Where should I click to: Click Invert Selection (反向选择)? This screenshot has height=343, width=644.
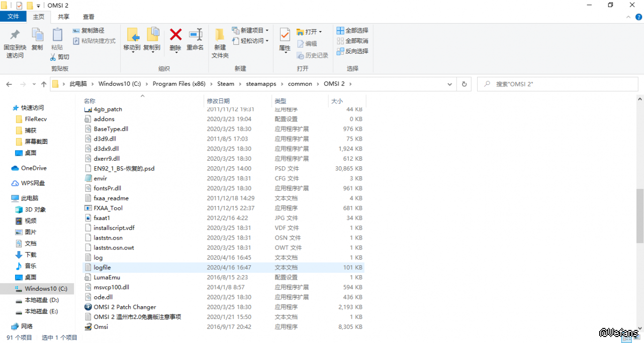(x=352, y=51)
